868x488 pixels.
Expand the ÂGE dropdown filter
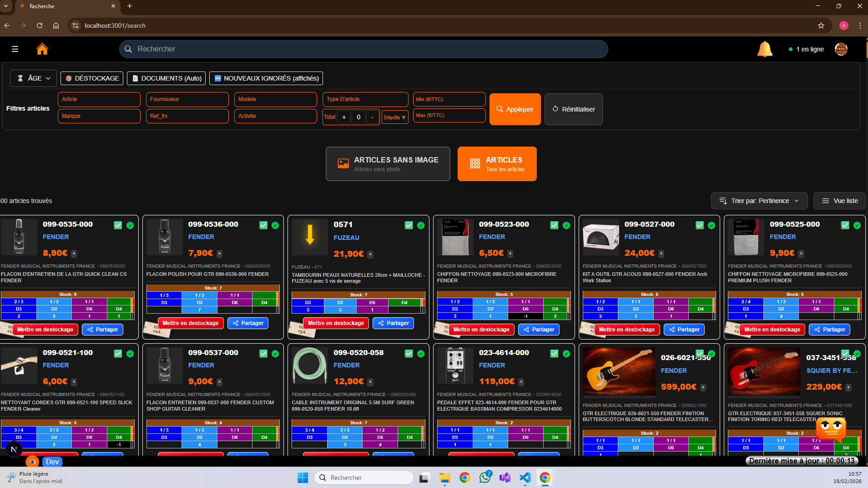pyautogui.click(x=34, y=78)
